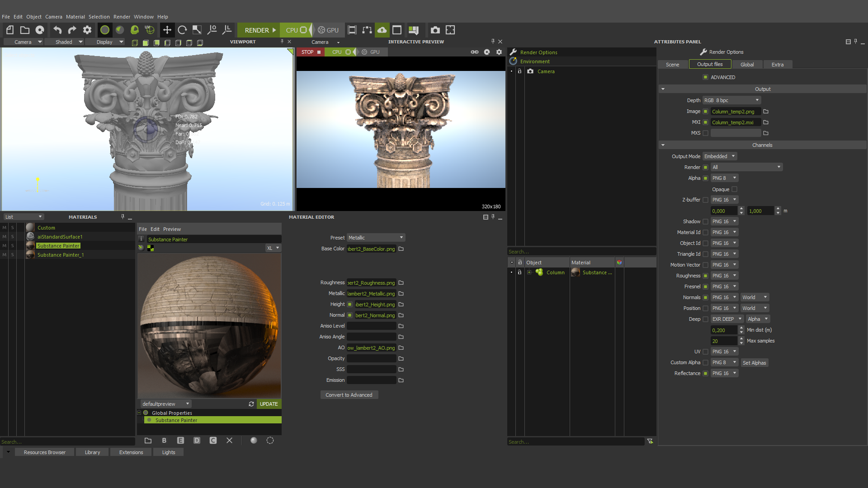Switch to the Global tab
868x488 pixels.
click(x=747, y=65)
